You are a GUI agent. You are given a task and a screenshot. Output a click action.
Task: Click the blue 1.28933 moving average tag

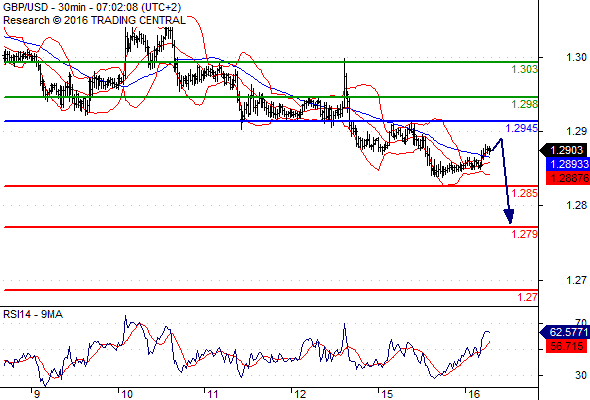point(568,164)
